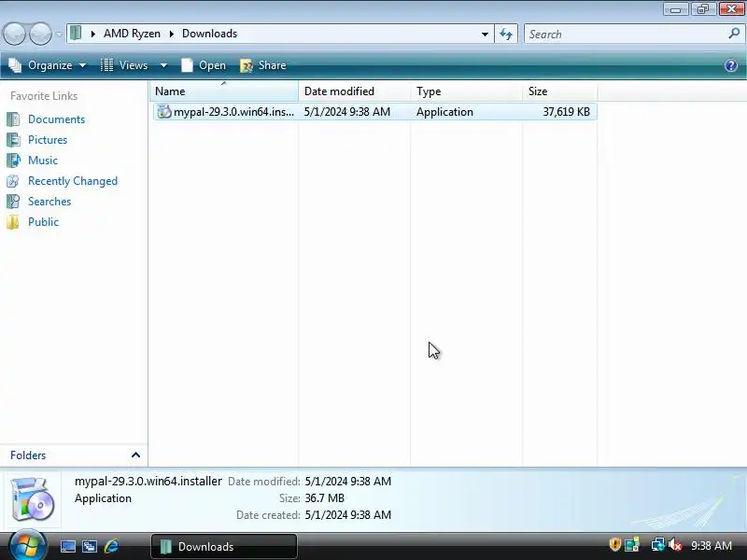The image size is (747, 560).
Task: Sort by Name column header
Action: [x=224, y=91]
